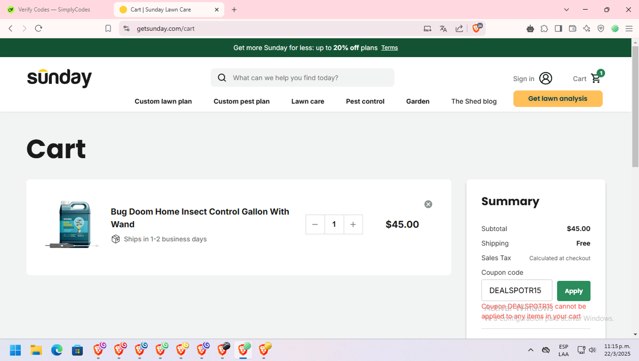Reload the page
The image size is (639, 361).
pyautogui.click(x=38, y=29)
